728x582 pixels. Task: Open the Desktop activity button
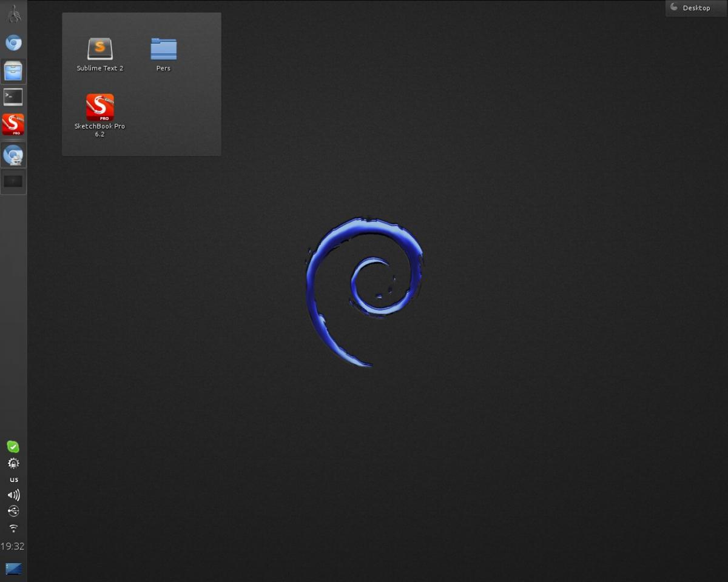pyautogui.click(x=696, y=8)
